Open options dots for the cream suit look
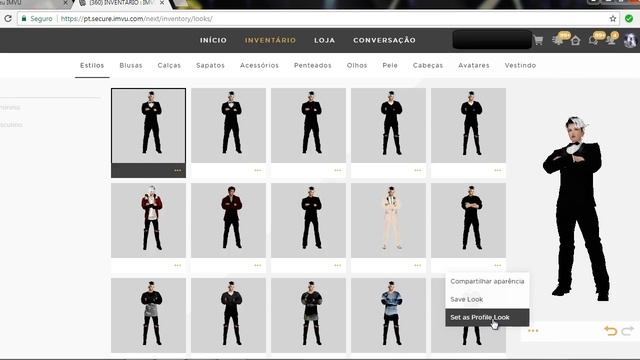This screenshot has height=360, width=640. 418,265
